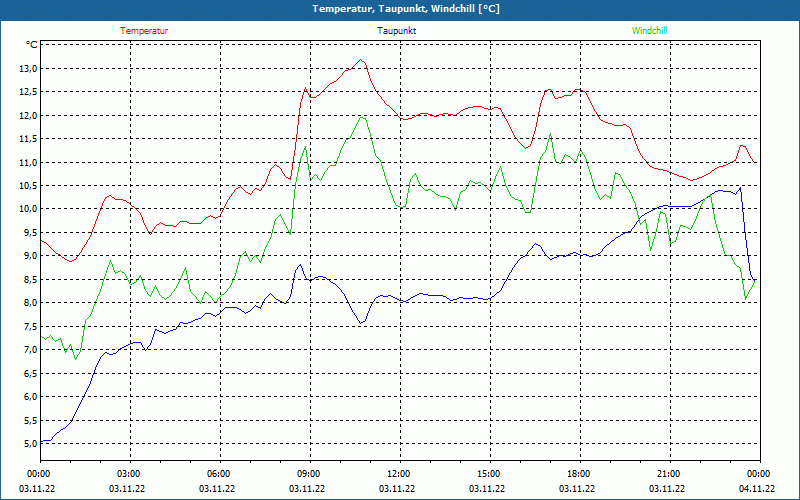The image size is (800, 500).
Task: Click the '10,5' y-axis value
Action: point(29,186)
